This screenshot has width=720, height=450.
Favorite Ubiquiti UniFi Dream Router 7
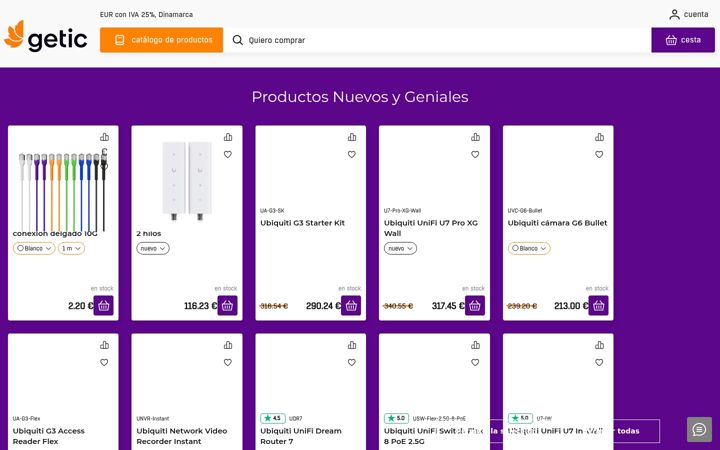(352, 363)
